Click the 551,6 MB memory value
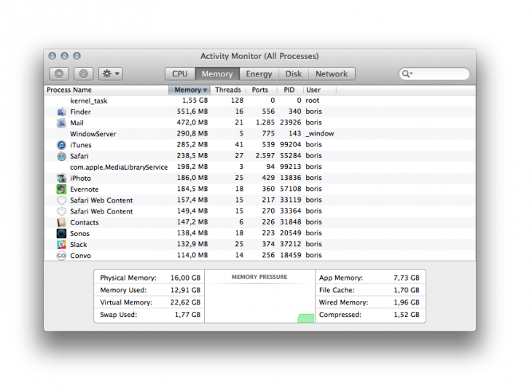Image resolution: width=532 pixels, height=392 pixels. [192, 111]
